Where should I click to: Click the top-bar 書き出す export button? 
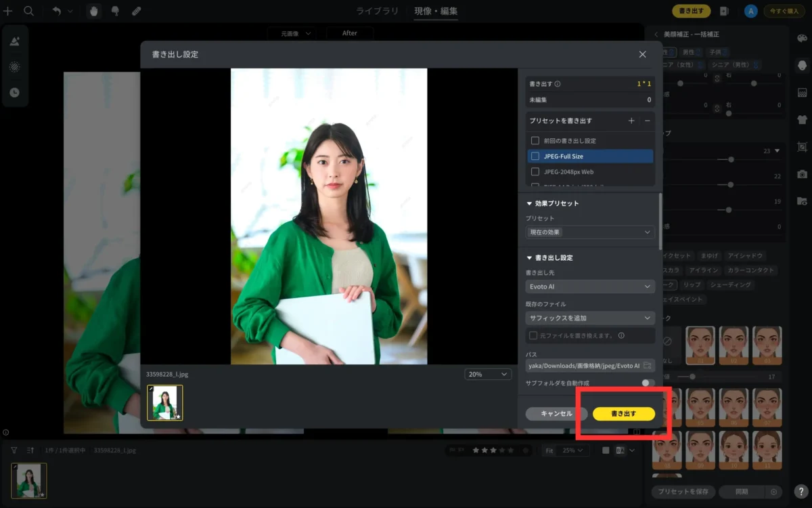[x=691, y=11]
